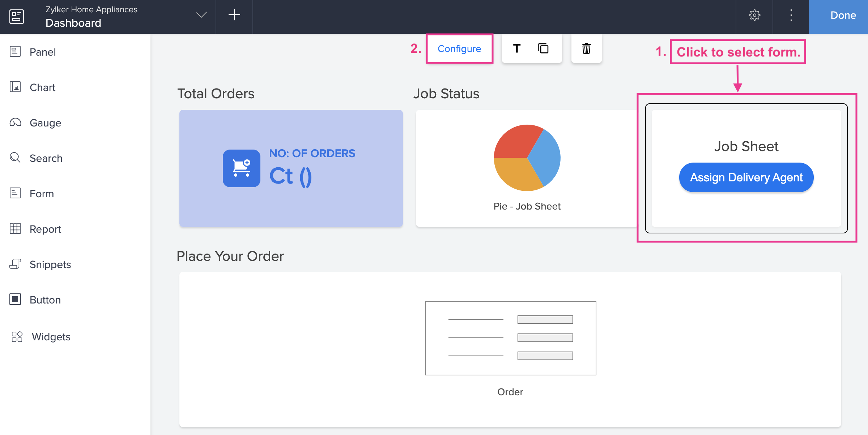Click the page icon beside Dashboard title
Image resolution: width=868 pixels, height=435 pixels.
(17, 16)
